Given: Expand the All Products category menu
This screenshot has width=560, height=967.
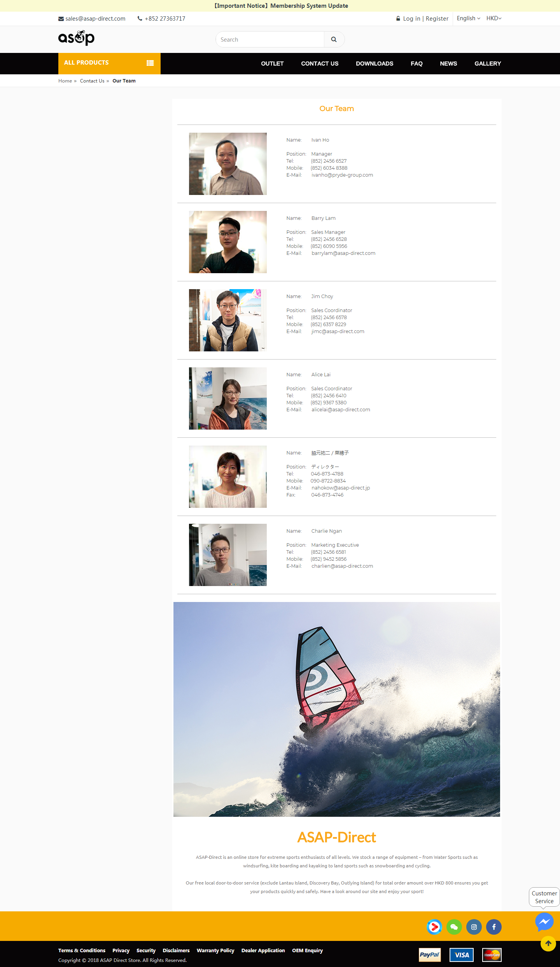Looking at the screenshot, I should (109, 63).
